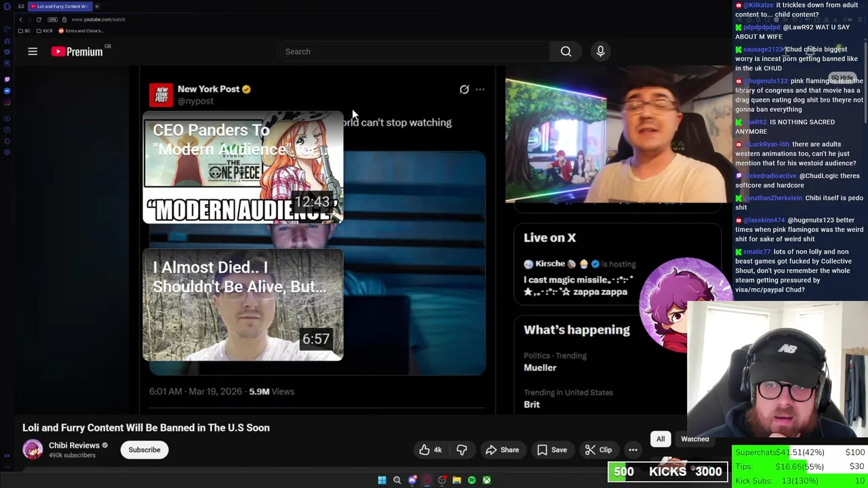Screen dimensions: 868x488
Task: Open the I Almost Died video thumbnail
Action: pyautogui.click(x=243, y=305)
